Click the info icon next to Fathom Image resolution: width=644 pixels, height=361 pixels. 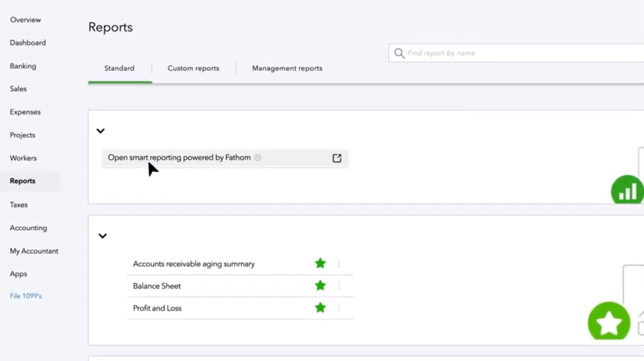pos(258,158)
